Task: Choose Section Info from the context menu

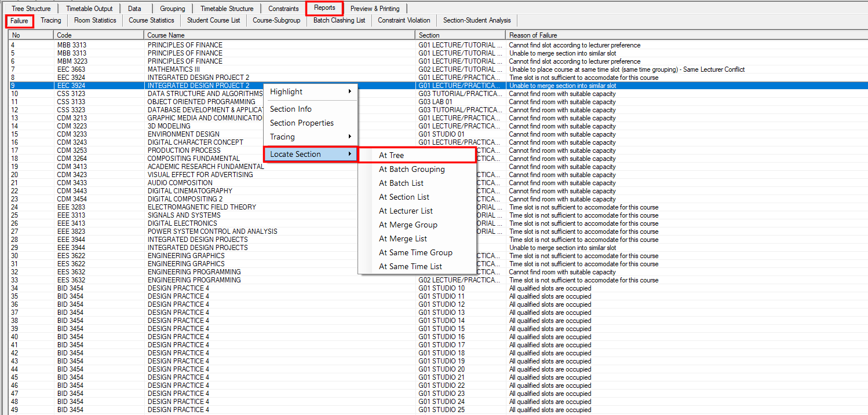Action: tap(311, 109)
